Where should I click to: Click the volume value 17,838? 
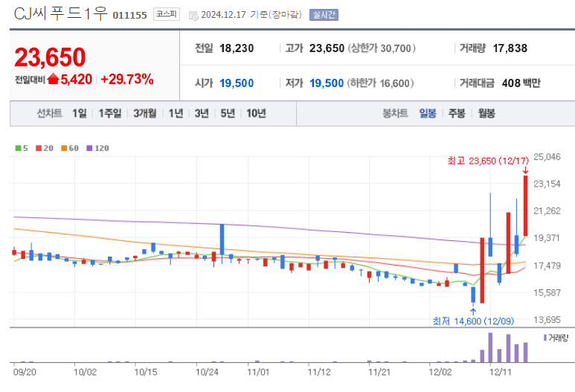click(510, 48)
